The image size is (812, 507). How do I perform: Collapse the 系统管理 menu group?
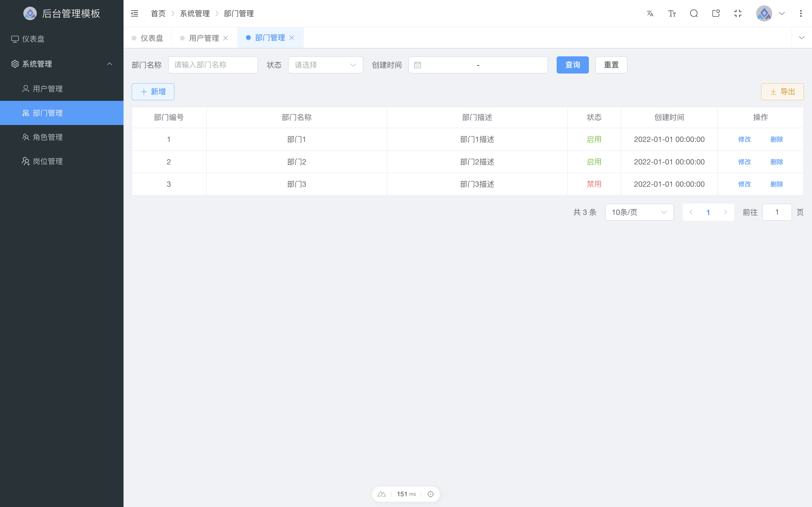click(x=109, y=64)
